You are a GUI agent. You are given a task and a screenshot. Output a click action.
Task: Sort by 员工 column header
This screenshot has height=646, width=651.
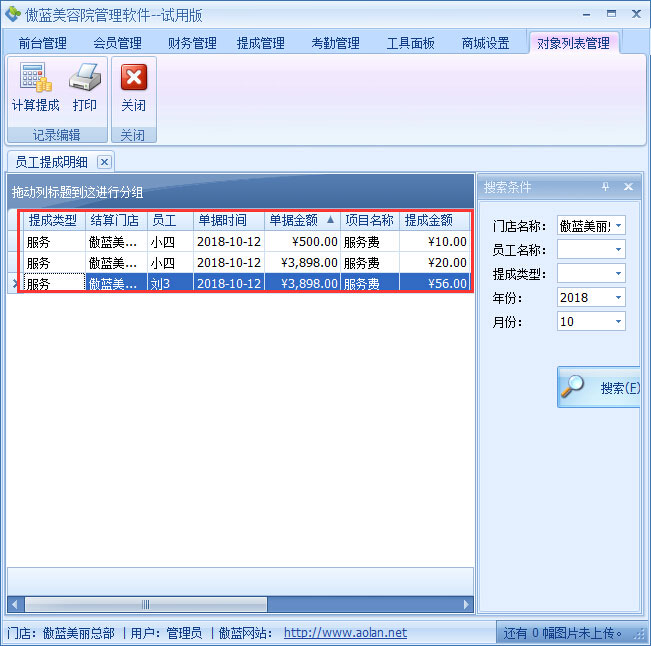point(171,220)
